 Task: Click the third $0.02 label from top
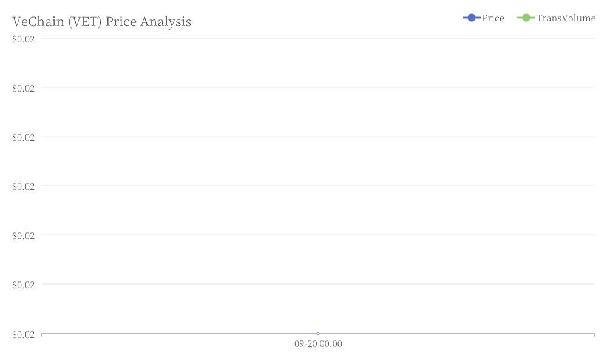[23, 137]
